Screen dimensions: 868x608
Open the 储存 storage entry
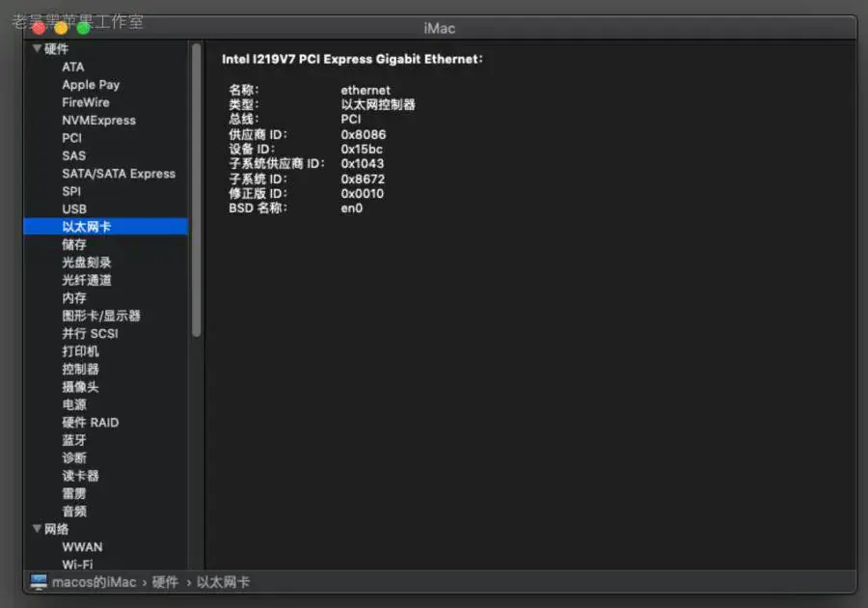(74, 244)
